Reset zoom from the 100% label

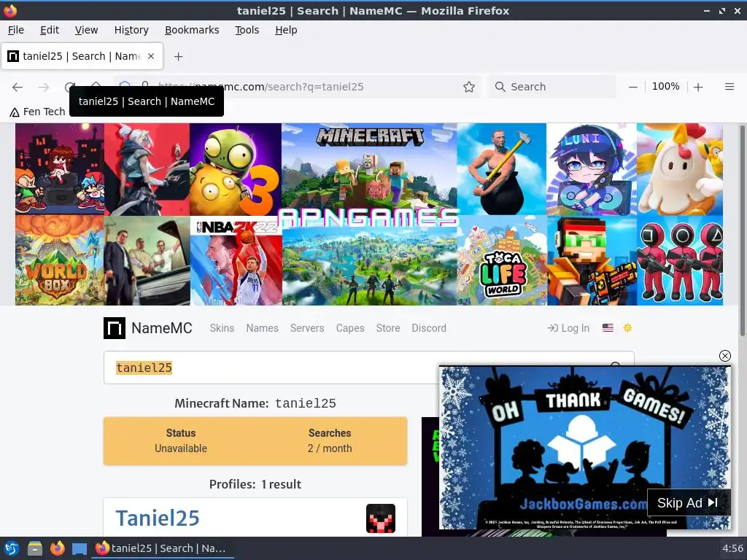[665, 87]
